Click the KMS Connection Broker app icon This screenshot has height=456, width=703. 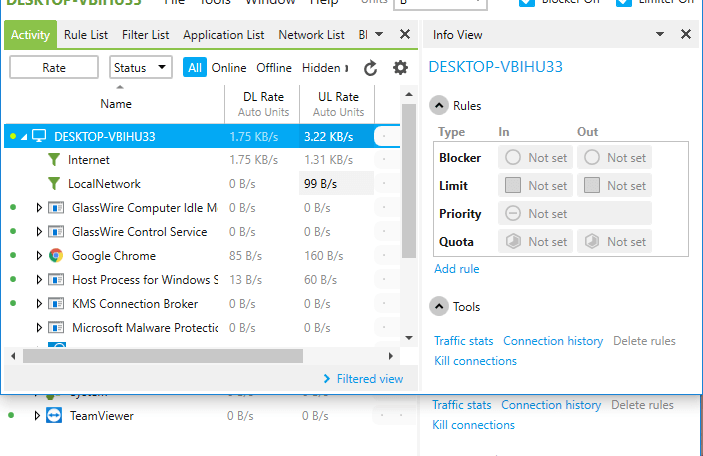[x=56, y=304]
